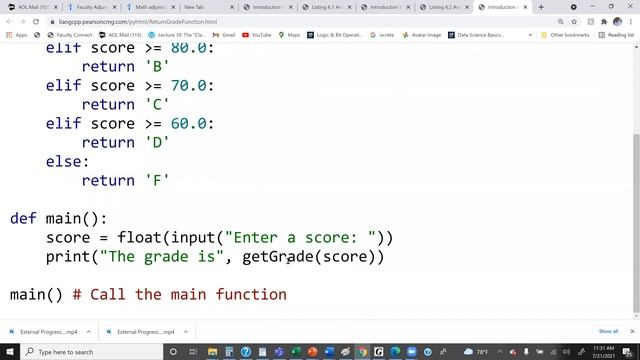Open Microsoft Teams from the taskbar
This screenshot has height=360, width=640.
[x=279, y=352]
